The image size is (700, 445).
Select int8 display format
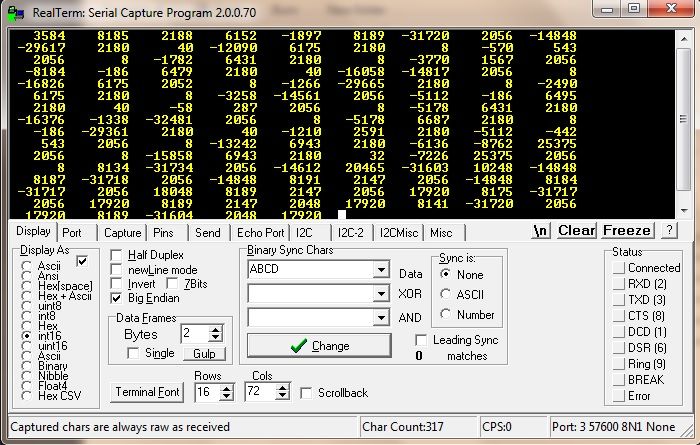tap(26, 316)
